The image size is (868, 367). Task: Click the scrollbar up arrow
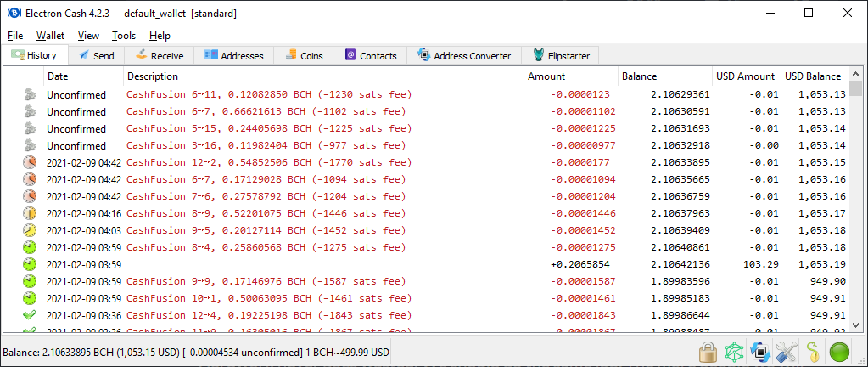(855, 74)
